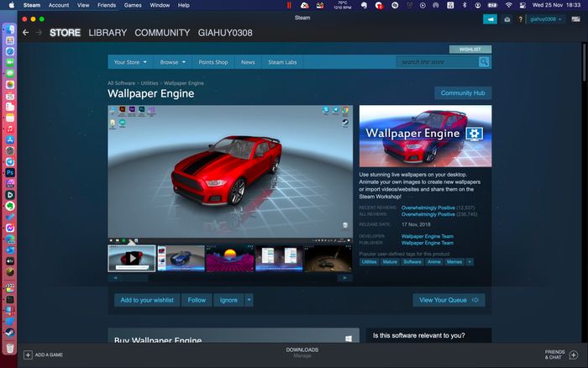Click the Wi-Fi icon in menu bar
The image size is (588, 368).
point(508,5)
